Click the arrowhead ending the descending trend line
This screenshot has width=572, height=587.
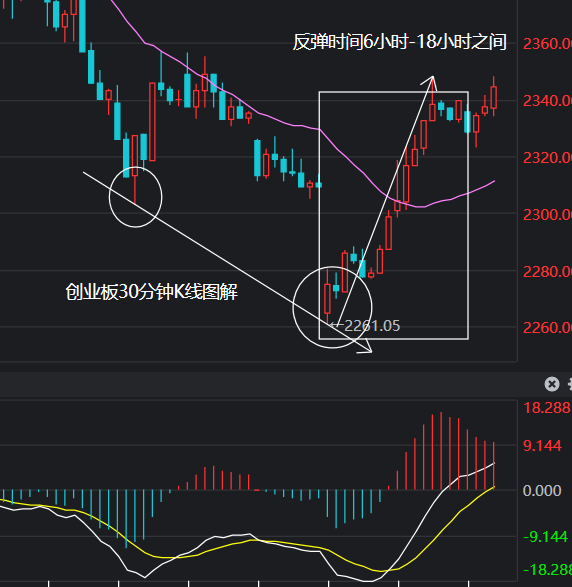pyautogui.click(x=365, y=346)
